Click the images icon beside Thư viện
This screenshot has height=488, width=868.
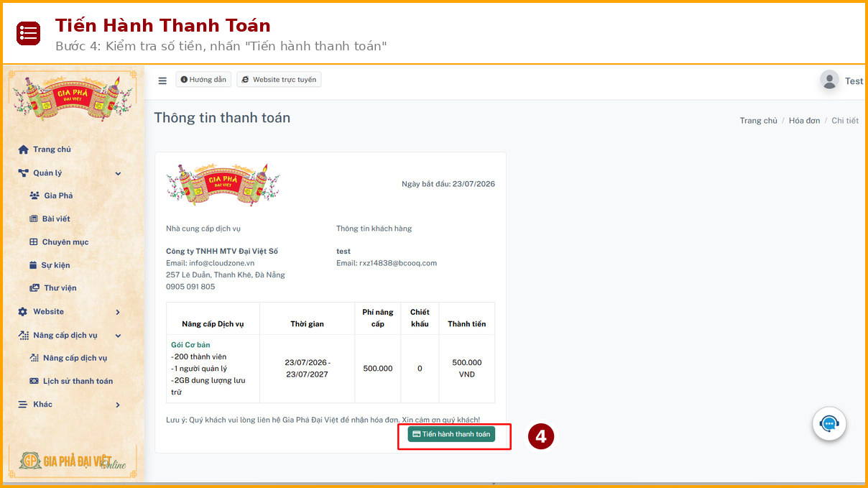point(34,288)
